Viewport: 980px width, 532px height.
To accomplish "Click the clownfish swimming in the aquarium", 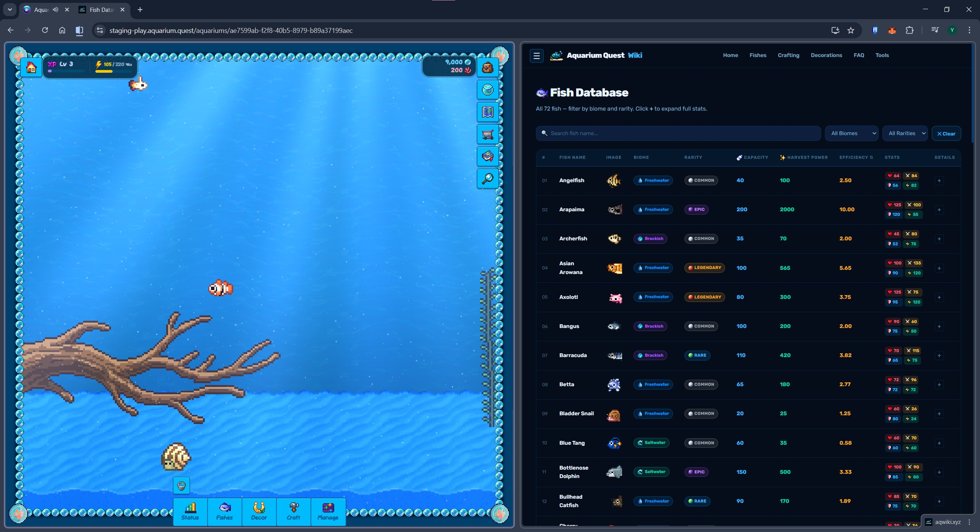I will [x=220, y=289].
